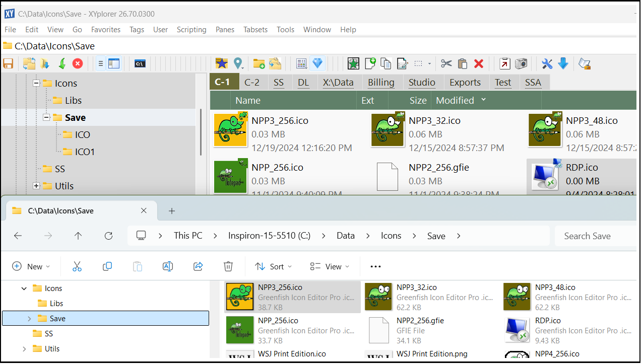Toggle the tree panel layout button
The height and width of the screenshot is (364, 642).
[114, 63]
